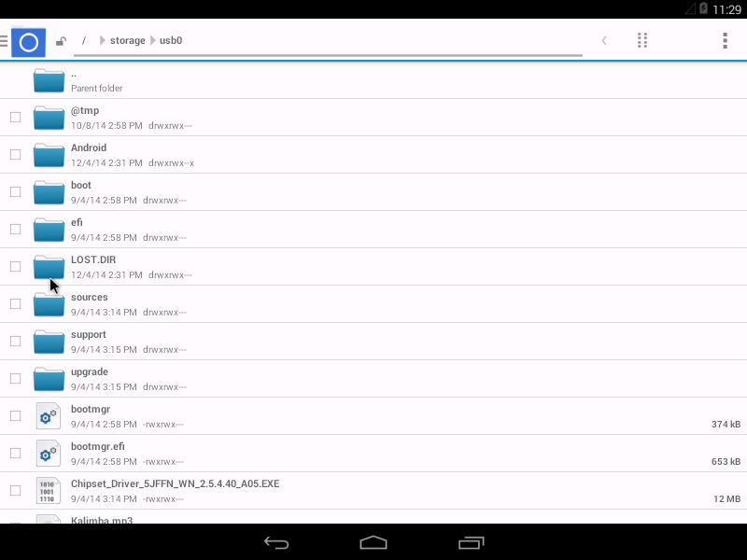This screenshot has height=560, width=747.
Task: Collapse using the left chevron in toolbar
Action: tap(604, 40)
